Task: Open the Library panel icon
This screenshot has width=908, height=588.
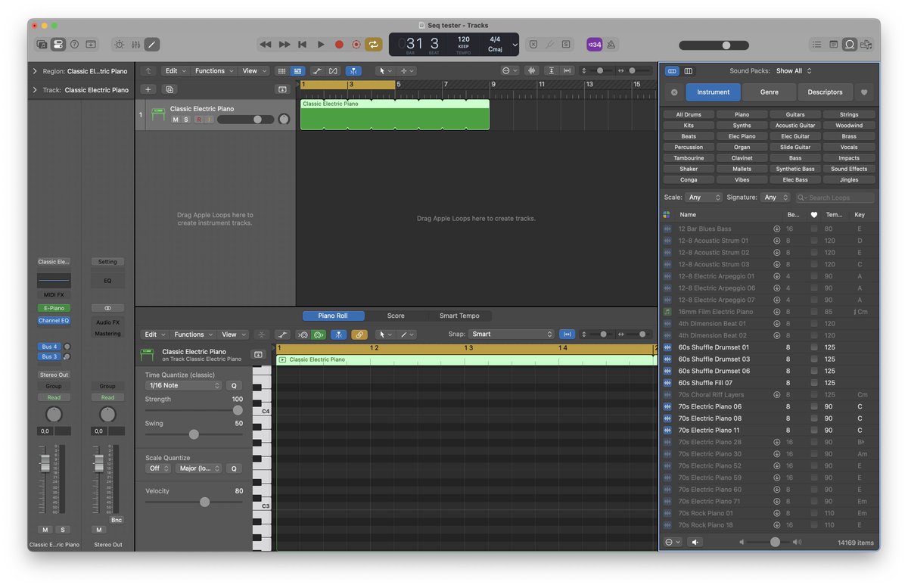Action: 42,45
